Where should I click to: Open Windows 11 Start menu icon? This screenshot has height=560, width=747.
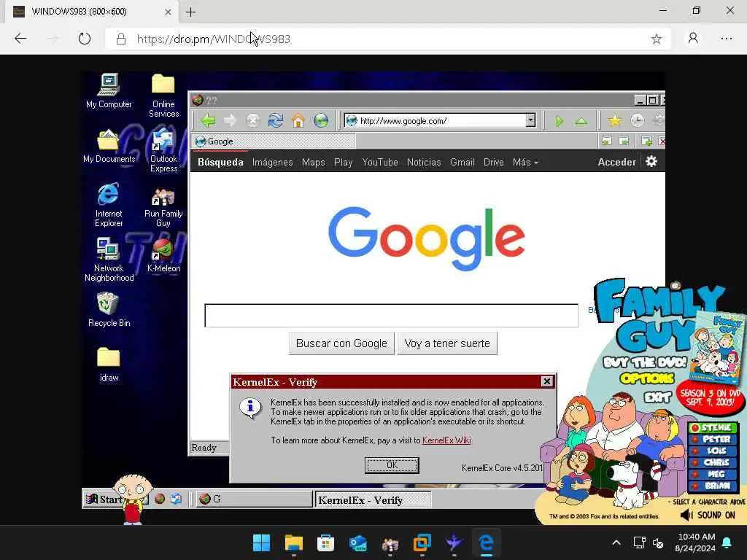point(261,542)
